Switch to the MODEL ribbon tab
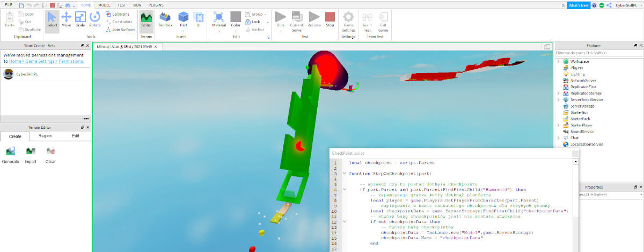 coord(105,4)
